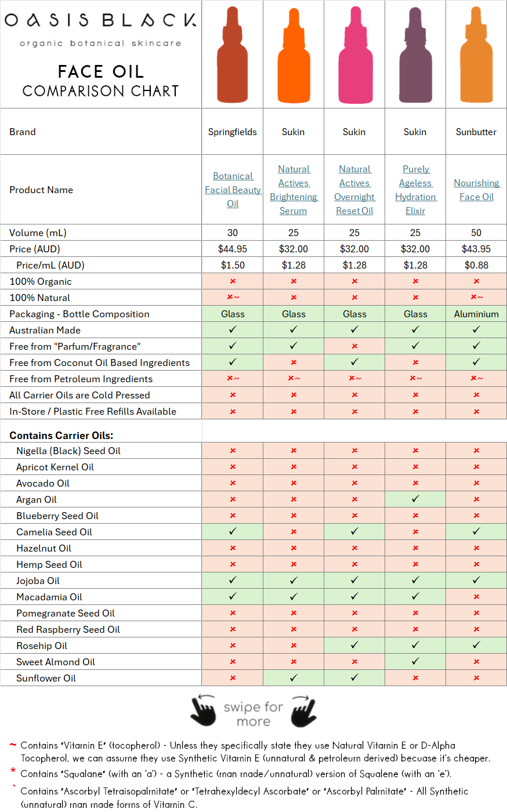
Task: Click Australian Made checkmark for Springfields
Action: tap(233, 329)
